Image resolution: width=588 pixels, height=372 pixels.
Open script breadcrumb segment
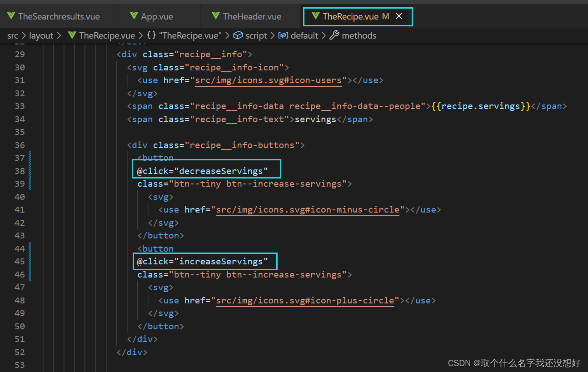[256, 35]
